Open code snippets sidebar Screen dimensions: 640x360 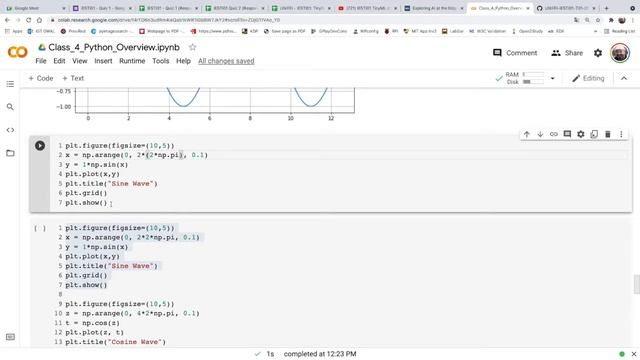[x=10, y=130]
